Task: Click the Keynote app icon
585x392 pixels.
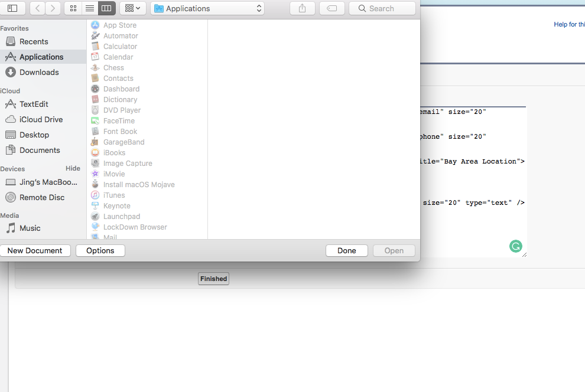Action: point(95,205)
